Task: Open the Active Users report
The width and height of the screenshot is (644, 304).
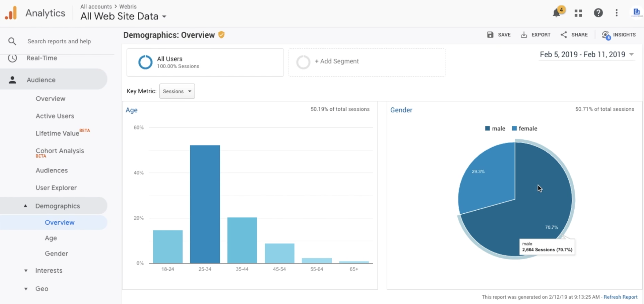Action: point(55,116)
